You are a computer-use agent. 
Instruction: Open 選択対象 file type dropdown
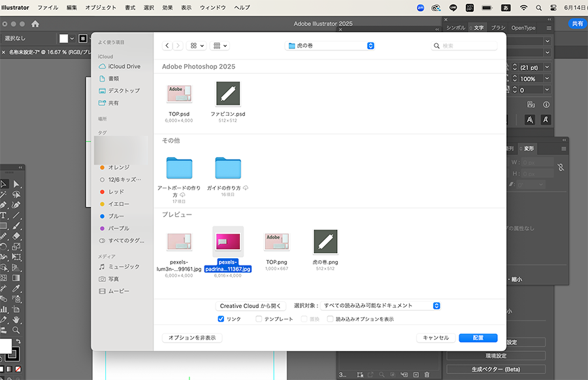[381, 305]
